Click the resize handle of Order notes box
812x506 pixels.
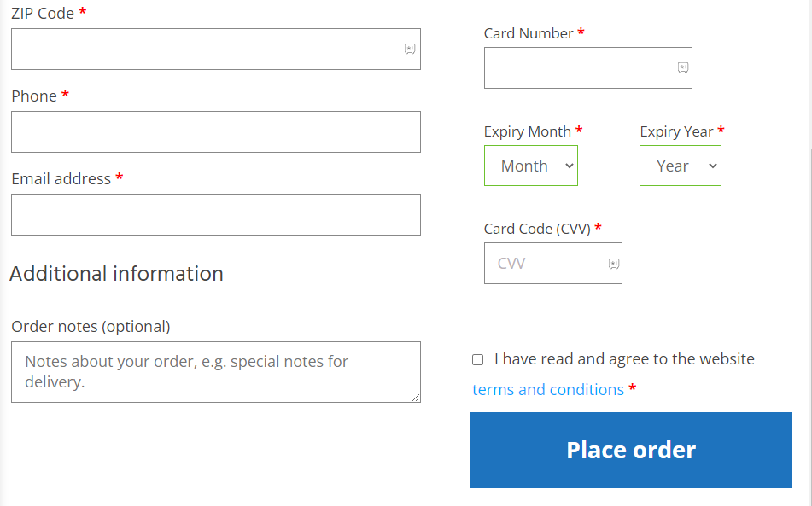pyautogui.click(x=416, y=397)
